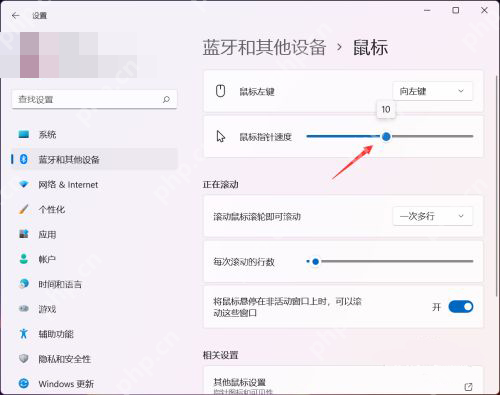
Task: Open the 向左键 primary button dropdown
Action: click(x=432, y=91)
